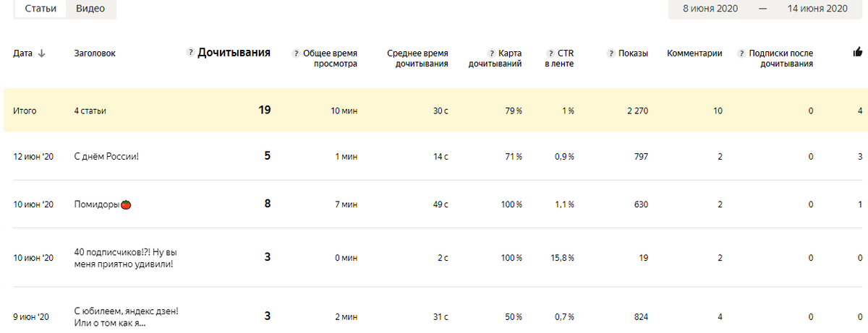The height and width of the screenshot is (333, 868).
Task: Click the help icon beside Показы
Action: 613,53
